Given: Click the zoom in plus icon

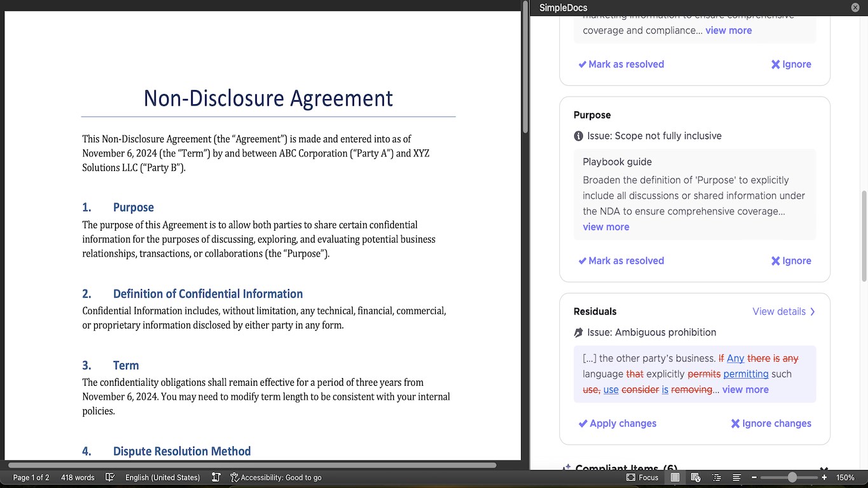Looking at the screenshot, I should coord(824,477).
